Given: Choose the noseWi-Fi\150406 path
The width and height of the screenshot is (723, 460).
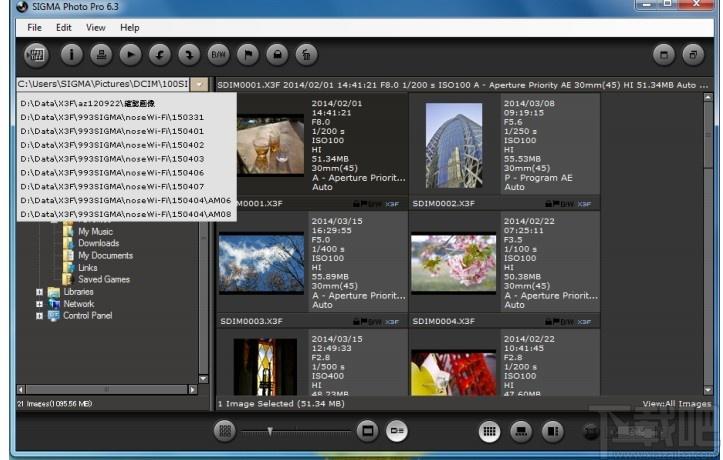Looking at the screenshot, I should pos(127,172).
